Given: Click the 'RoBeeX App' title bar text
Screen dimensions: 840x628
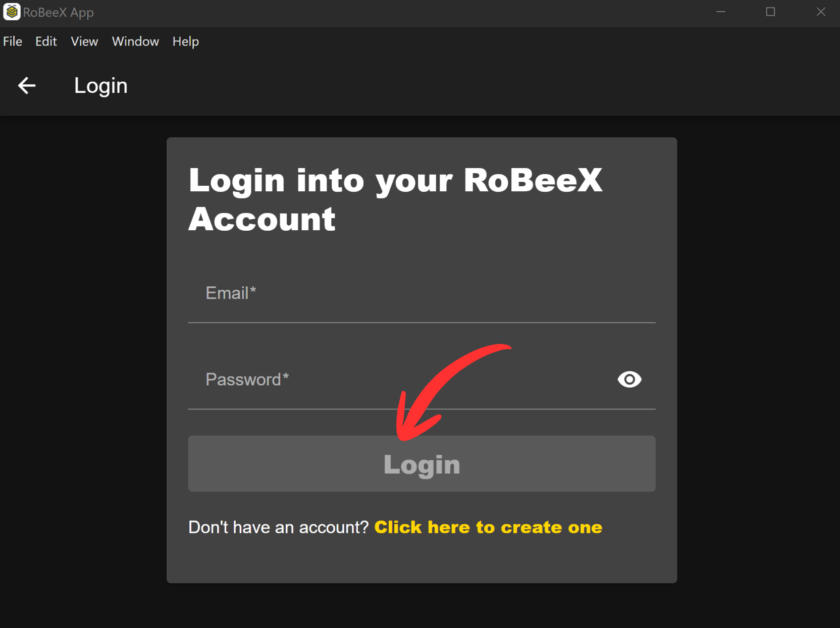Looking at the screenshot, I should [58, 13].
